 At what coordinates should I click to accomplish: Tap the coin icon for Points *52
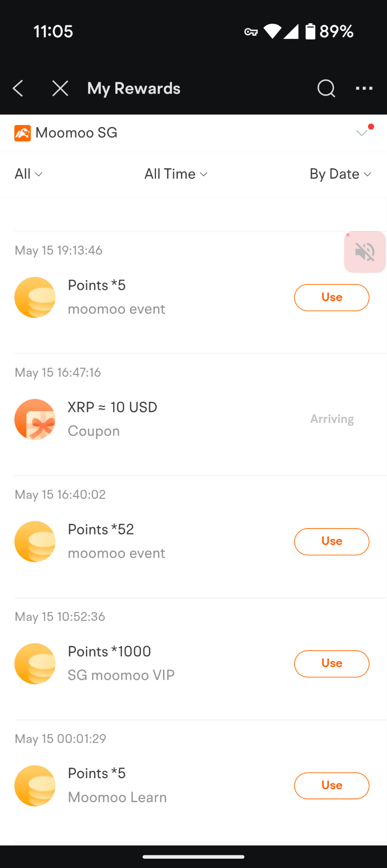[x=35, y=542]
